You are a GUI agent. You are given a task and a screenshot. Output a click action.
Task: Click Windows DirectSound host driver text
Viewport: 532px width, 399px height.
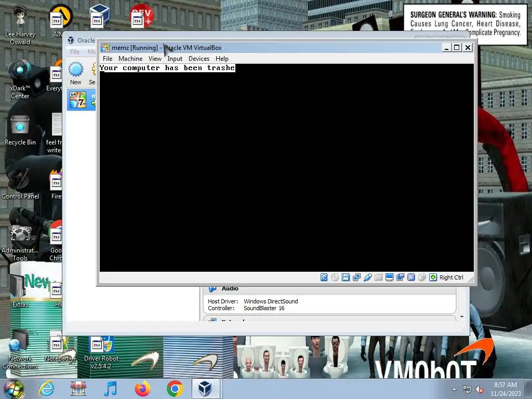click(x=271, y=301)
